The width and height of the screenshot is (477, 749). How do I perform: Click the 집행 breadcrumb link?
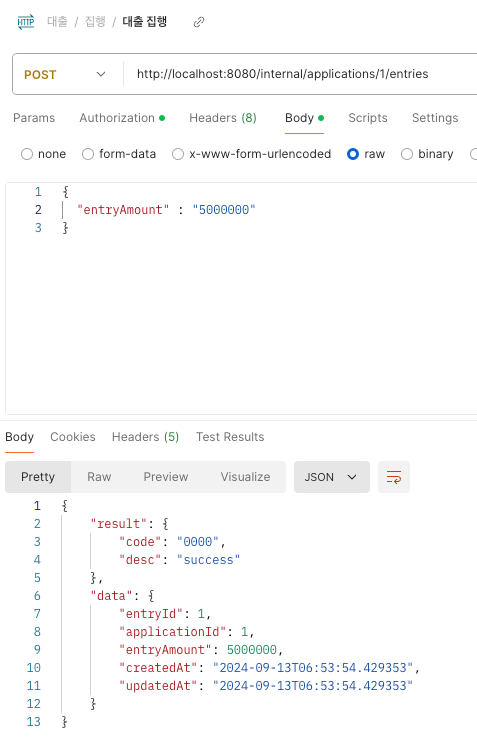pos(95,22)
